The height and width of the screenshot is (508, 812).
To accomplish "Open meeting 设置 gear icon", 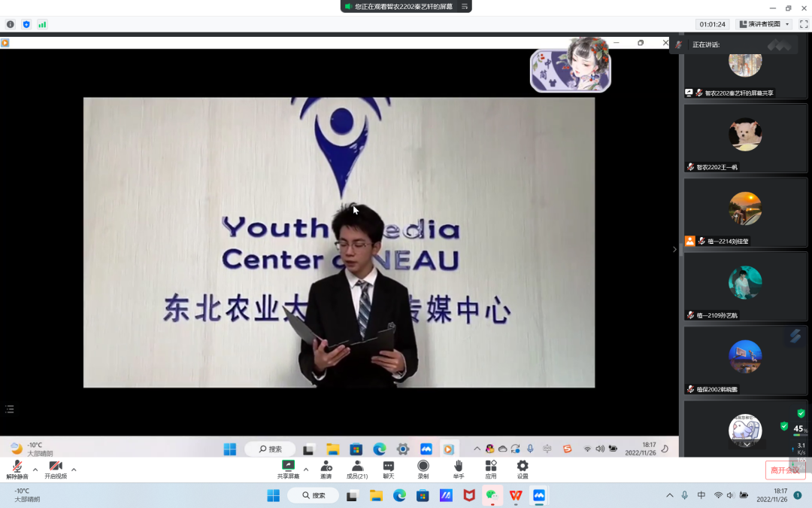I will [x=523, y=469].
